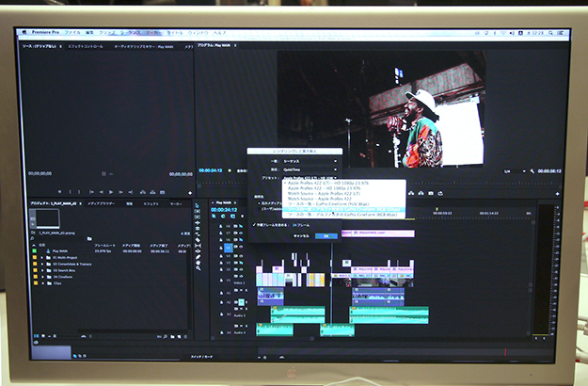Click Source monitor Overwrite button
The image size is (588, 386).
pos(152,192)
